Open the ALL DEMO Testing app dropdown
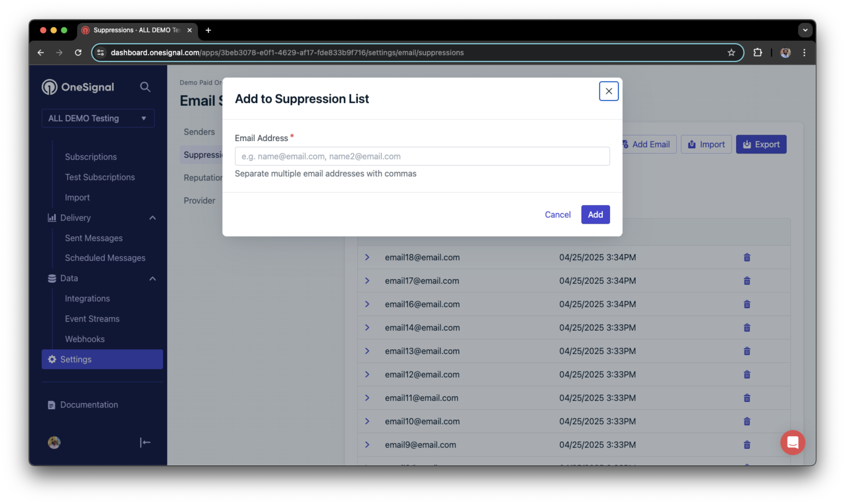The image size is (845, 504). [x=98, y=118]
